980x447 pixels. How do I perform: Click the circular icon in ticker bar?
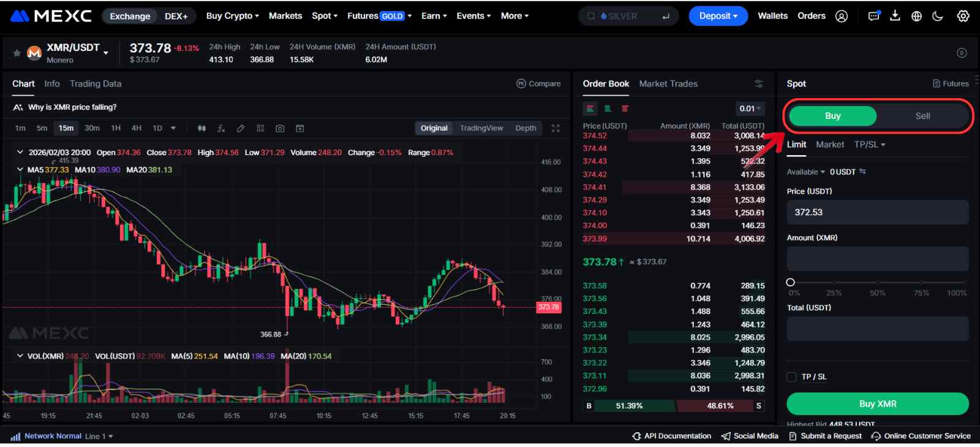click(962, 53)
